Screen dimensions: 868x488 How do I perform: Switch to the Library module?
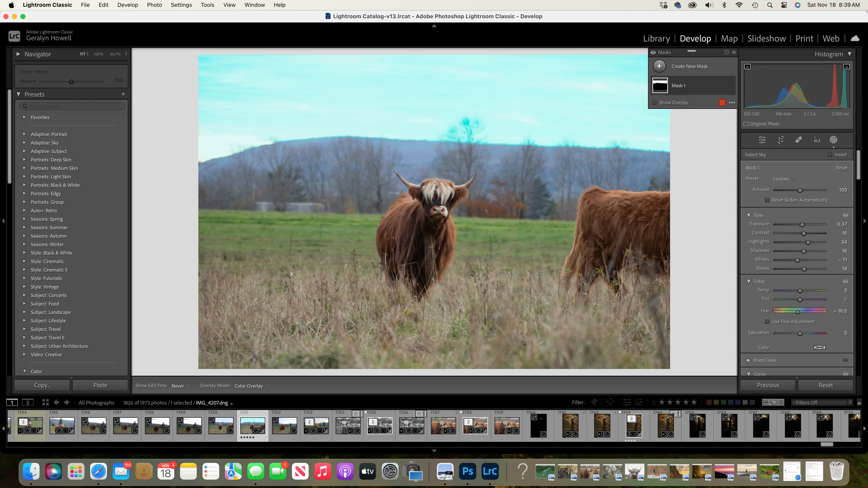point(656,38)
